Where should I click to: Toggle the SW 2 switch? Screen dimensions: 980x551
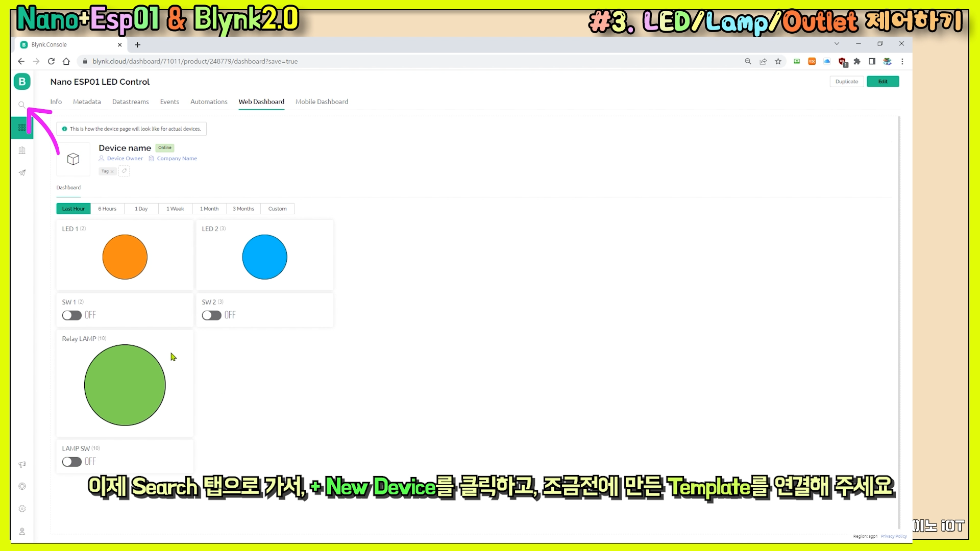tap(211, 315)
